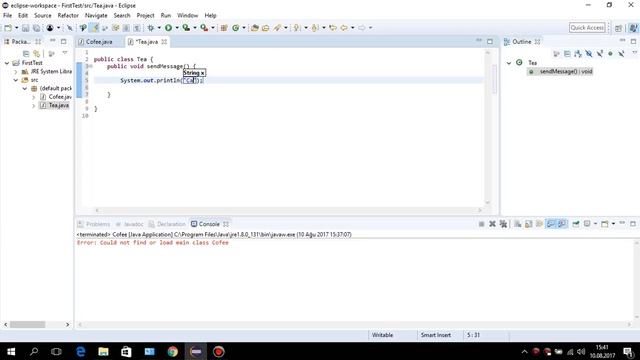Screen dimensions: 640x360
Task: Toggle Show Console on Standard Error
Action: [x=562, y=224]
